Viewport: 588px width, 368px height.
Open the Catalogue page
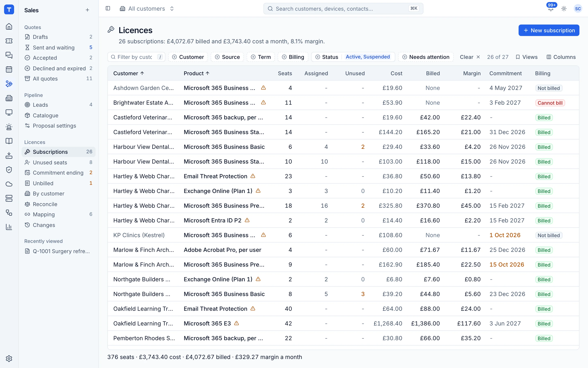coord(58,115)
